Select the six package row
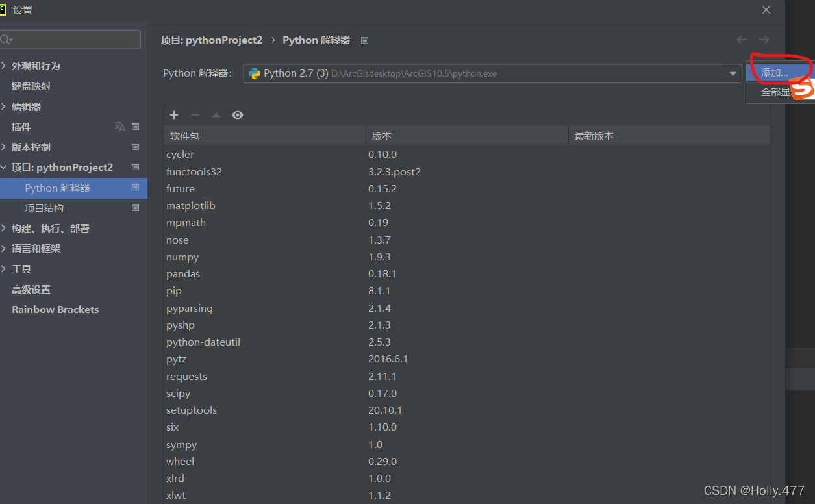 click(467, 427)
